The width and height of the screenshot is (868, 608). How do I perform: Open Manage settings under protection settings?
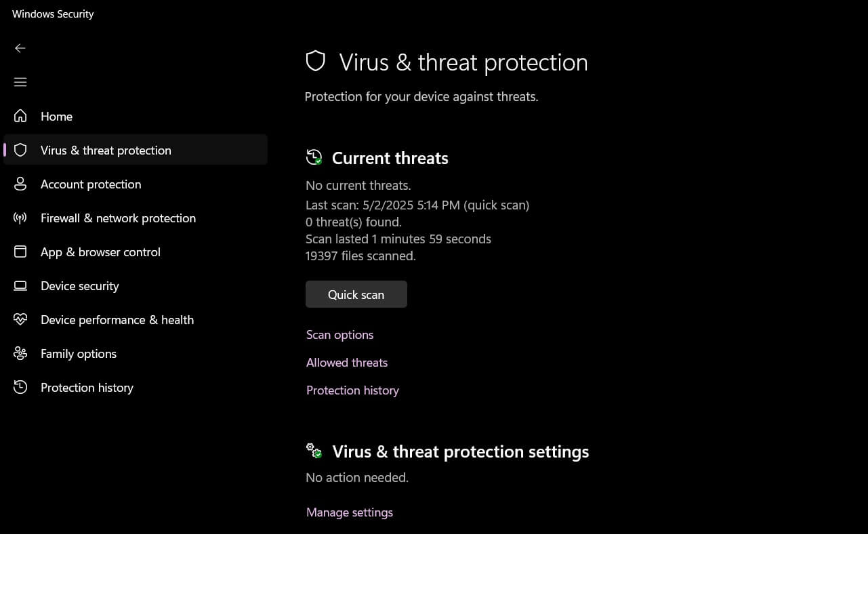pyautogui.click(x=350, y=512)
